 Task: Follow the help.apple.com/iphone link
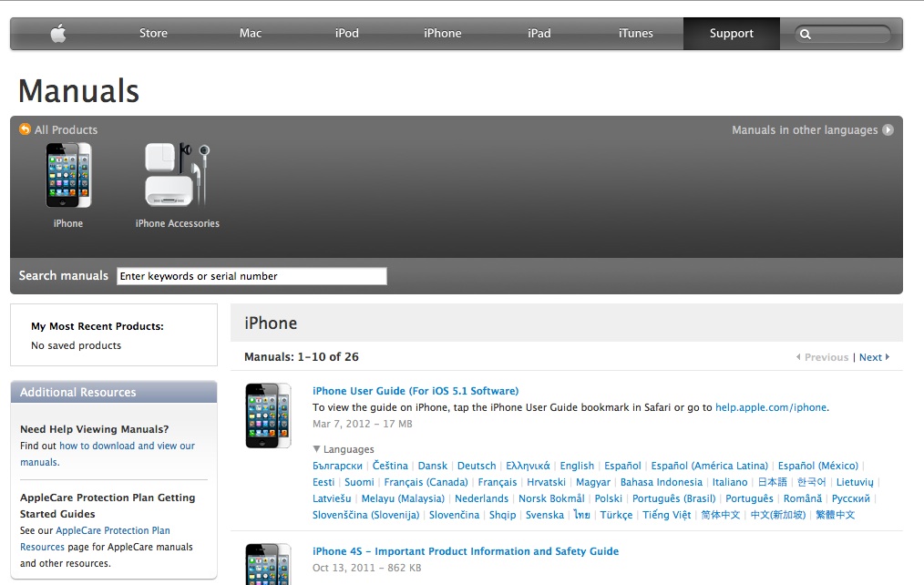coord(771,407)
